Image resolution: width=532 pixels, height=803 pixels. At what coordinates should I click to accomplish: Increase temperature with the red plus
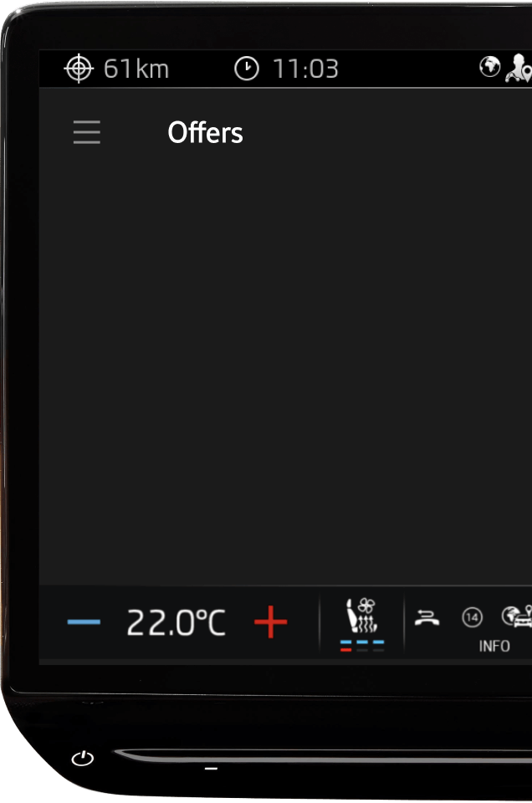pos(271,622)
